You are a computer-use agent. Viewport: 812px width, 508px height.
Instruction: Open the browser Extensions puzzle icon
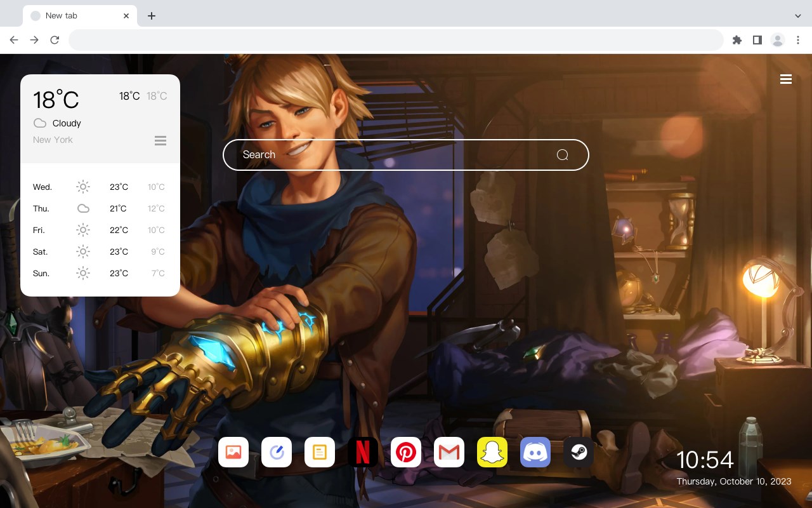[737, 40]
